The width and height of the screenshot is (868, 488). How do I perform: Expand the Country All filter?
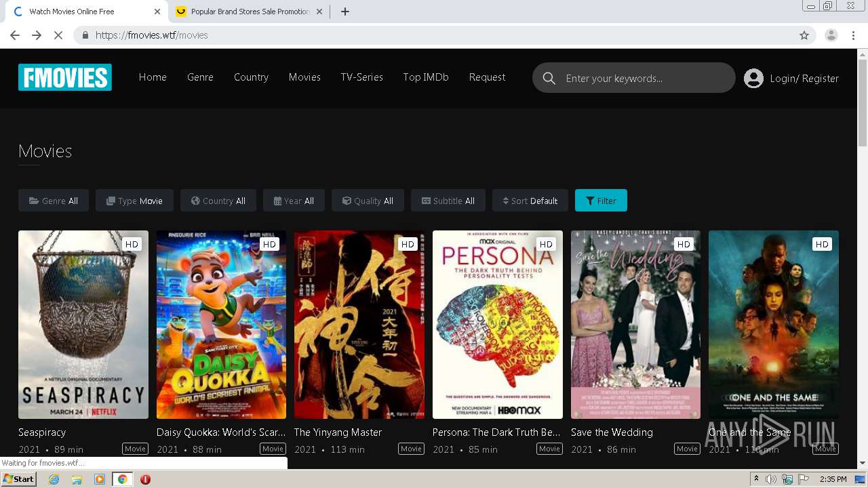[x=218, y=201]
